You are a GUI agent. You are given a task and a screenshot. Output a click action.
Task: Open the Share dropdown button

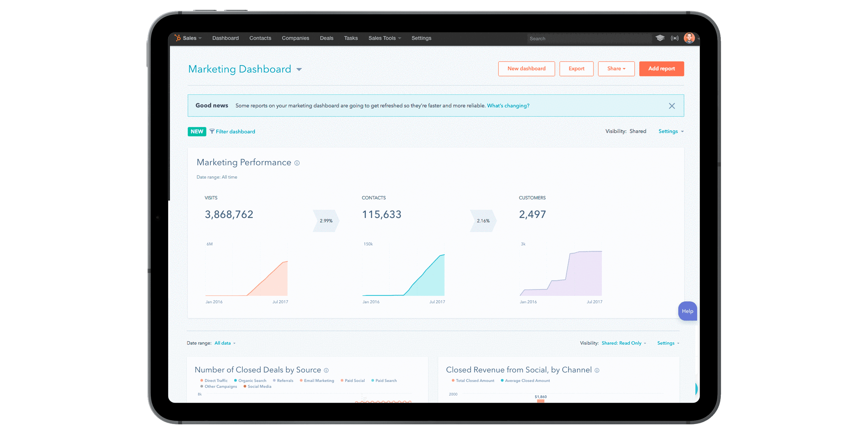(616, 69)
